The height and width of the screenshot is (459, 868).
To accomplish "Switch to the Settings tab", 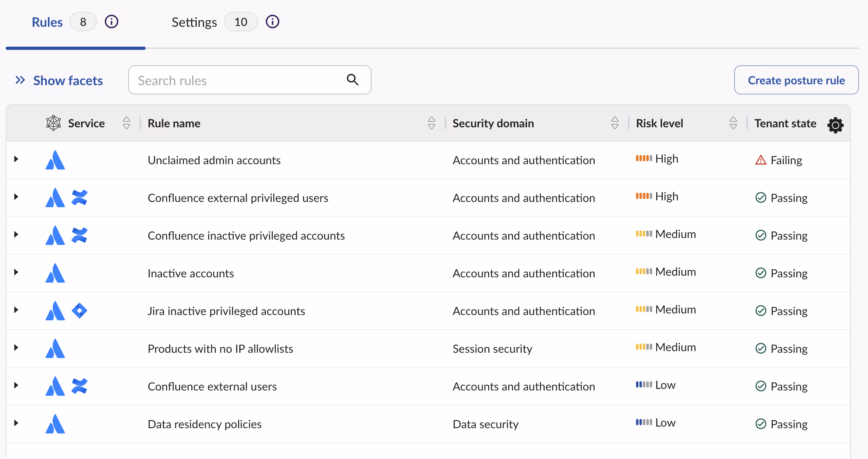I will point(194,22).
